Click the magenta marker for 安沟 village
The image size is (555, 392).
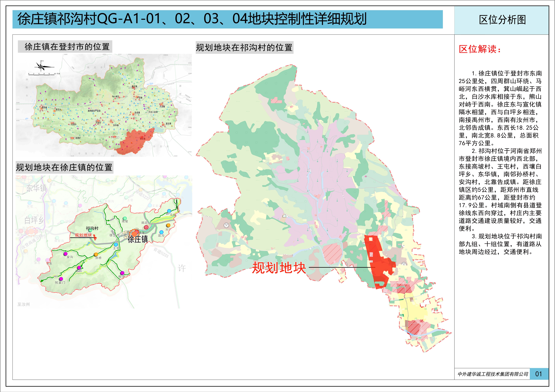pyautogui.click(x=65, y=254)
